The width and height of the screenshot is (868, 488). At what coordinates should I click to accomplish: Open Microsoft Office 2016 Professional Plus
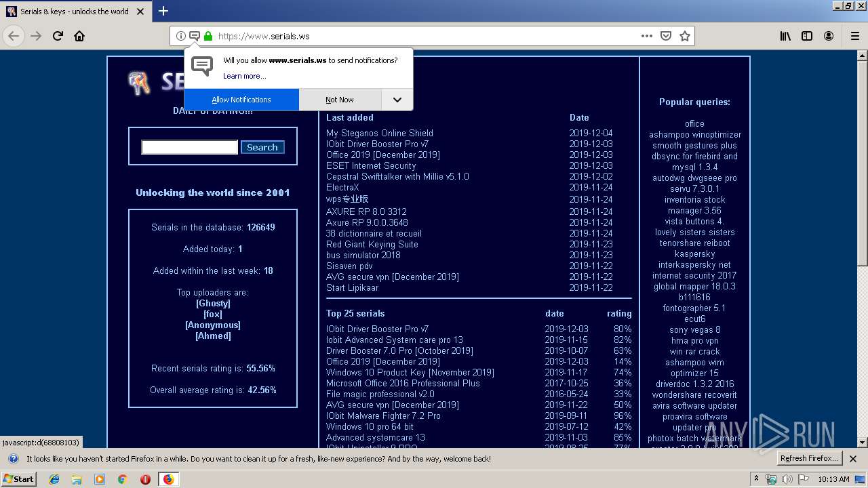[x=403, y=383]
